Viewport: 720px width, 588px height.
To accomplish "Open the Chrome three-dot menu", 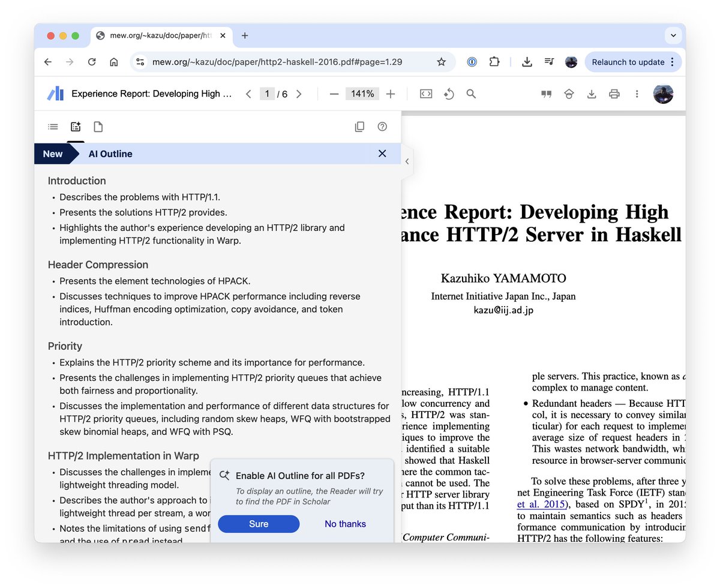I will click(x=672, y=62).
